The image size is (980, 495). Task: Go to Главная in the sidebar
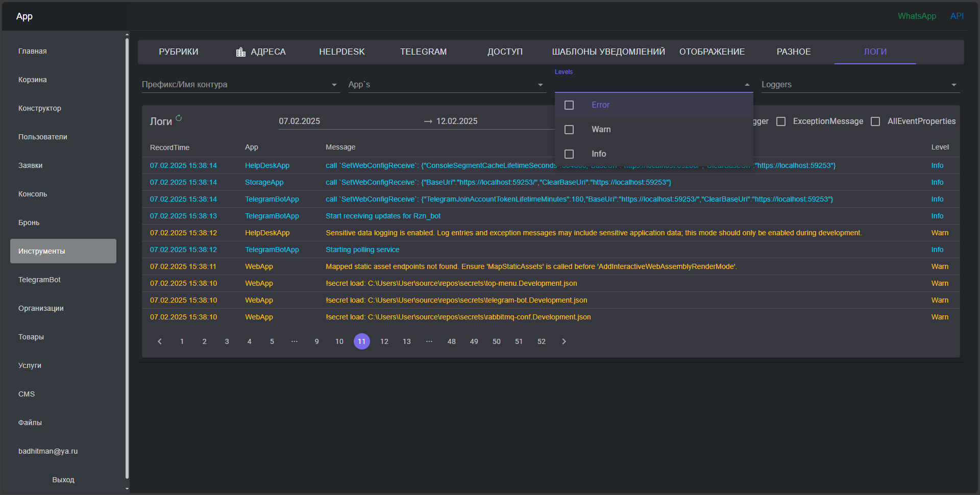coord(63,51)
